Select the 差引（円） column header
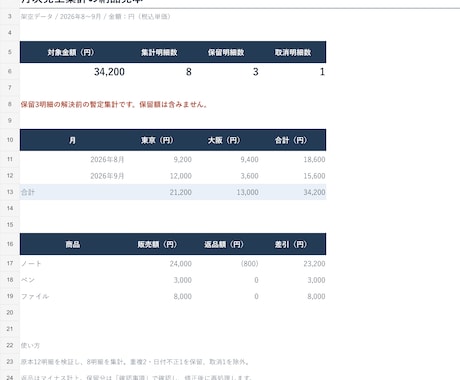460x380 pixels. [x=293, y=244]
